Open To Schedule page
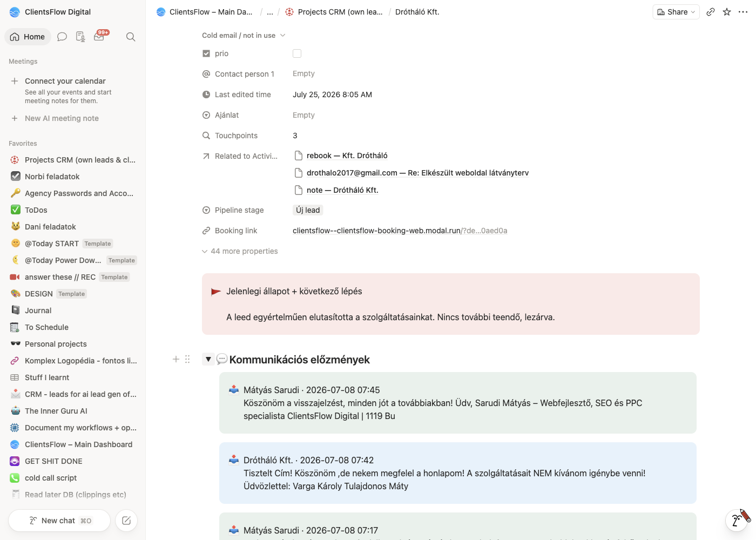756x540 pixels. 73,327
